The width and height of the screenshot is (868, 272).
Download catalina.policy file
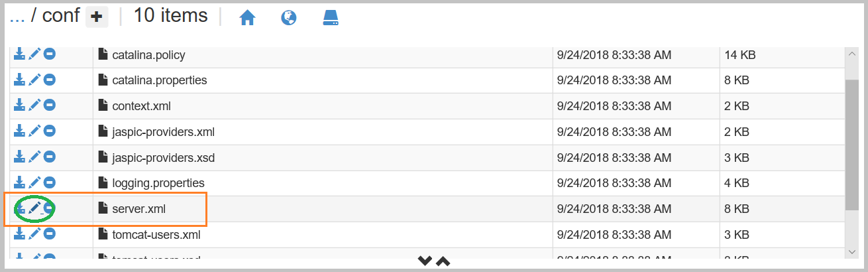20,54
